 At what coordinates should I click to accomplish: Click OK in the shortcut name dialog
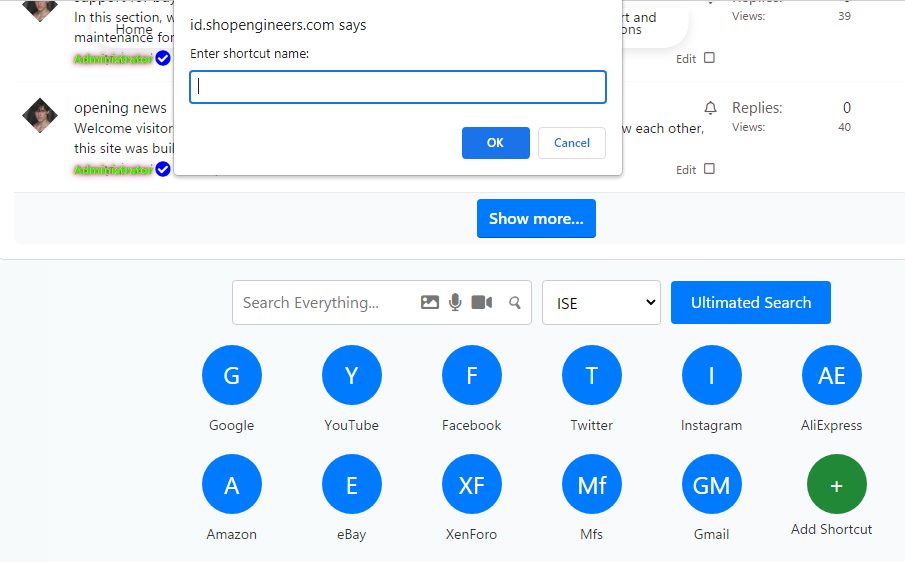tap(495, 143)
